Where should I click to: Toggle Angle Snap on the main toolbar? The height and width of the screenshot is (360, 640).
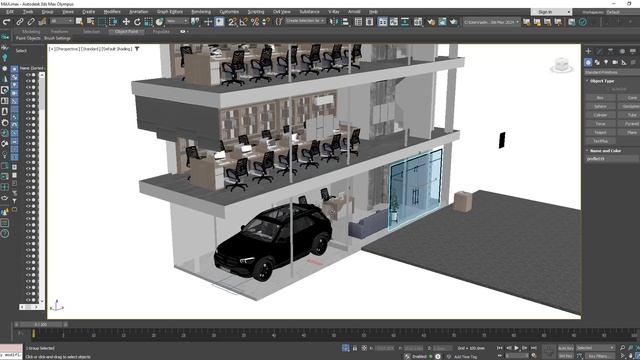coord(244,22)
